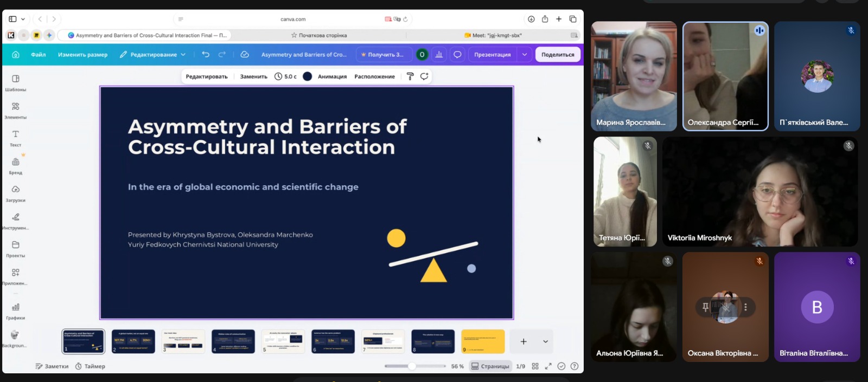Open the Элементы (Elements) panel

(16, 110)
